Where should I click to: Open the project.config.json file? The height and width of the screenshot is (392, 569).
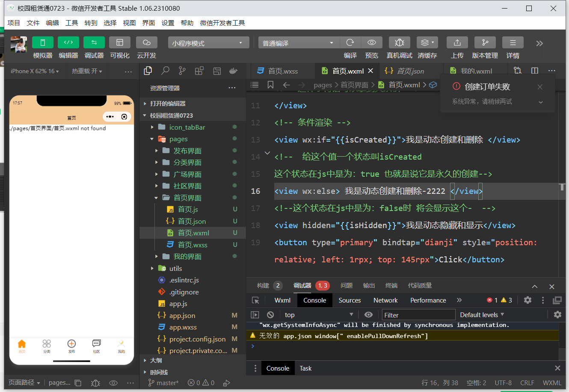pyautogui.click(x=193, y=339)
